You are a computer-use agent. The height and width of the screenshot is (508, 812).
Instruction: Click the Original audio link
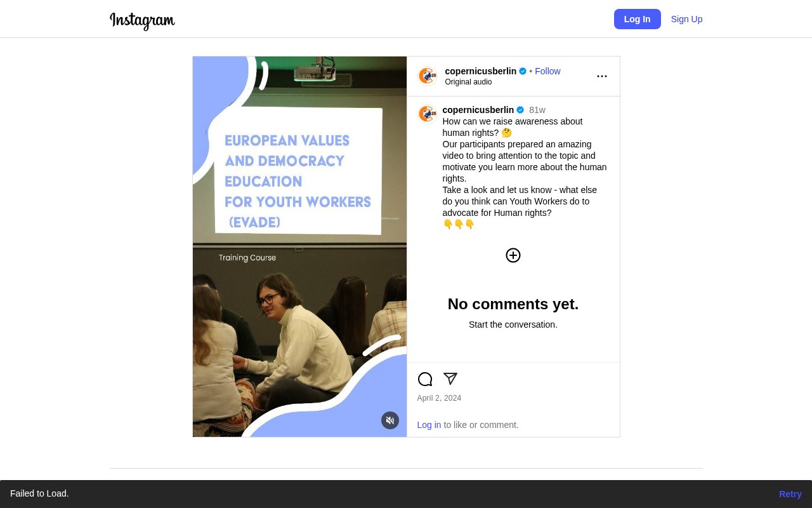[468, 82]
